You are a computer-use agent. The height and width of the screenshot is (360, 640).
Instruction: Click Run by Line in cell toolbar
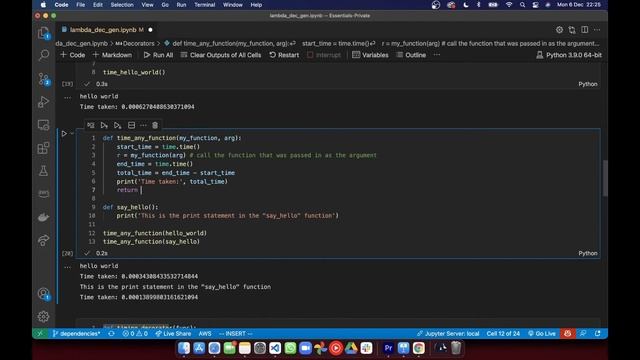pos(91,125)
